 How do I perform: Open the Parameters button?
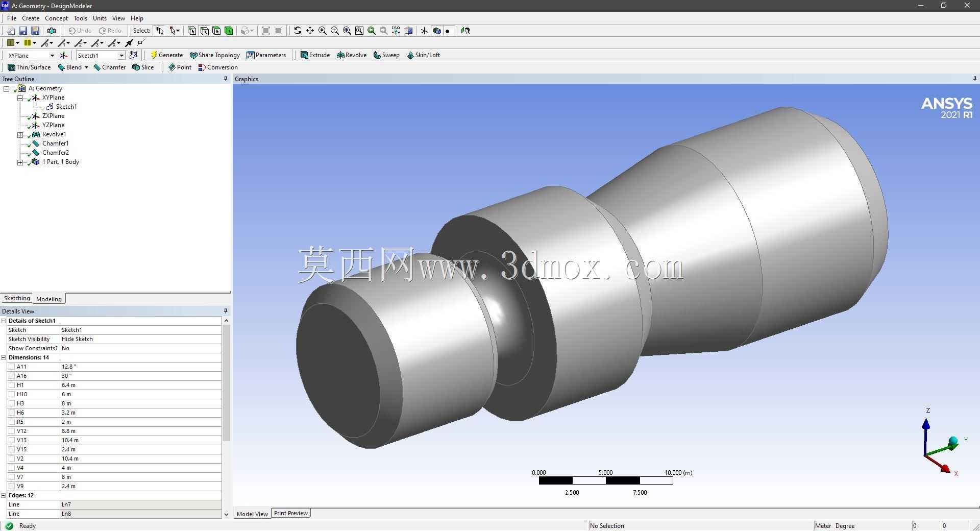click(266, 55)
